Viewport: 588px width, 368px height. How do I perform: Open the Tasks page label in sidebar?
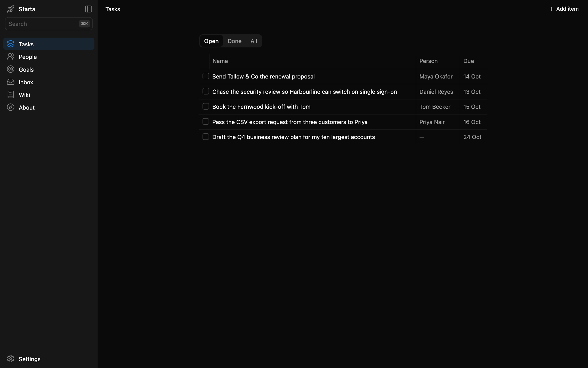(x=26, y=44)
